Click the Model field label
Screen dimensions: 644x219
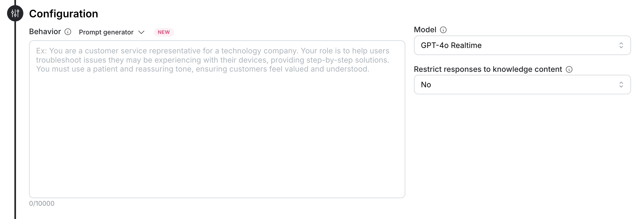425,30
